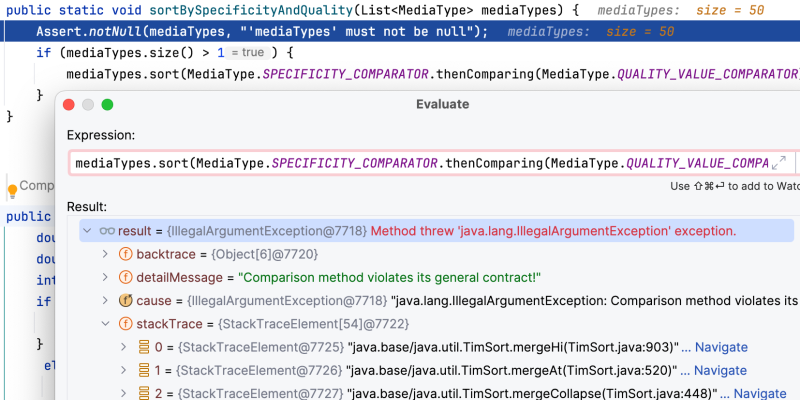The width and height of the screenshot is (800, 400).
Task: Click the result watch glasses icon
Action: click(107, 231)
